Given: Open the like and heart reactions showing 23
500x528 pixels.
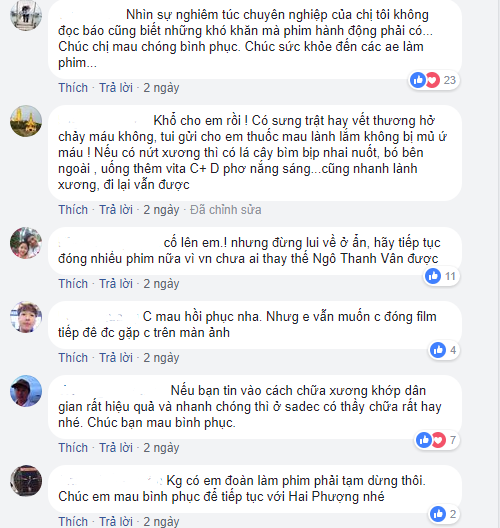Looking at the screenshot, I should click(x=434, y=80).
